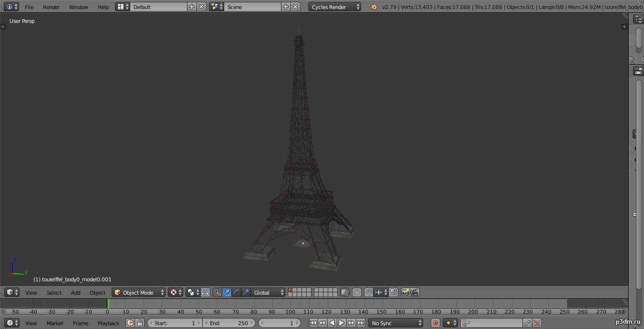Click the translate manipulator arrow icon
Image resolution: width=644 pixels, height=329 pixels.
pyautogui.click(x=227, y=292)
